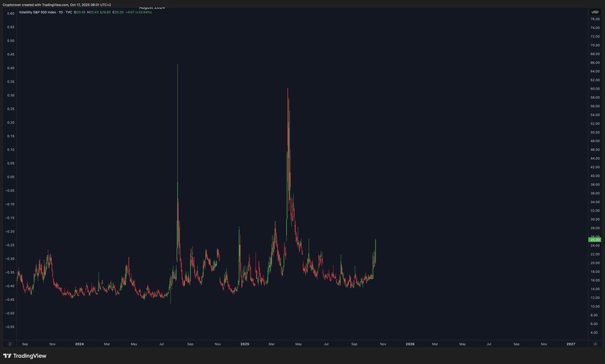This screenshot has height=364, width=605.
Task: Click the 2027 year label on the time axis
Action: [571, 344]
